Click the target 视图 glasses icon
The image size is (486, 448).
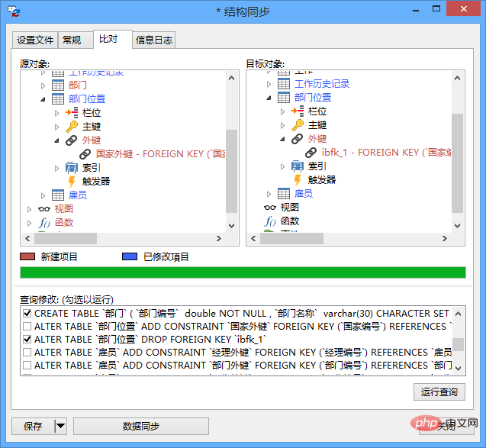(x=270, y=208)
